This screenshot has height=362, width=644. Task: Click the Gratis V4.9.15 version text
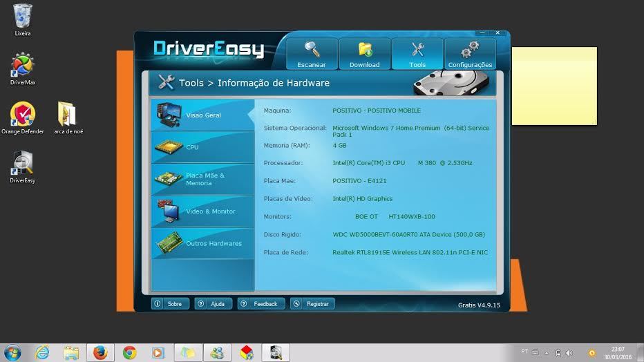pos(479,305)
